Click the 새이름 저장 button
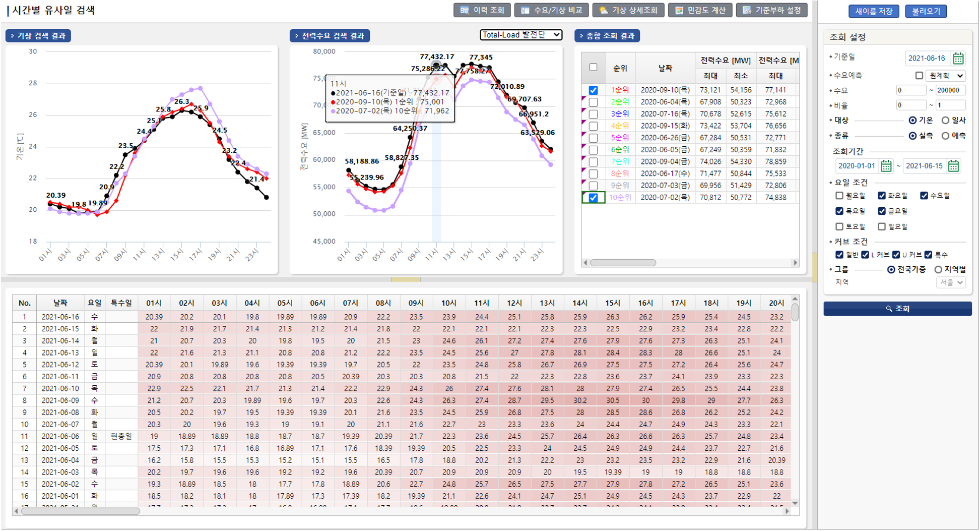980x531 pixels. [873, 11]
